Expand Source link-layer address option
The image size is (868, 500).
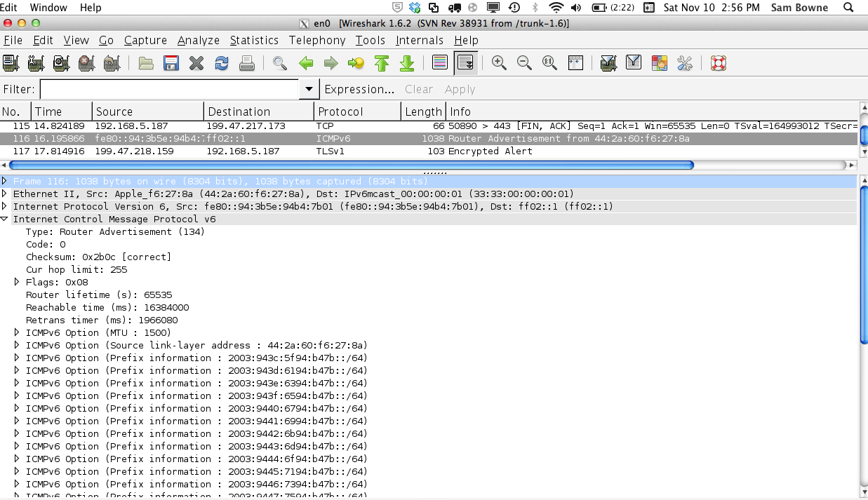pyautogui.click(x=18, y=345)
